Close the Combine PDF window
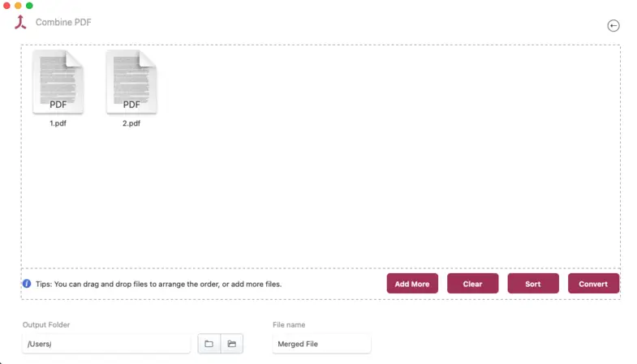The height and width of the screenshot is (364, 637). pos(6,6)
